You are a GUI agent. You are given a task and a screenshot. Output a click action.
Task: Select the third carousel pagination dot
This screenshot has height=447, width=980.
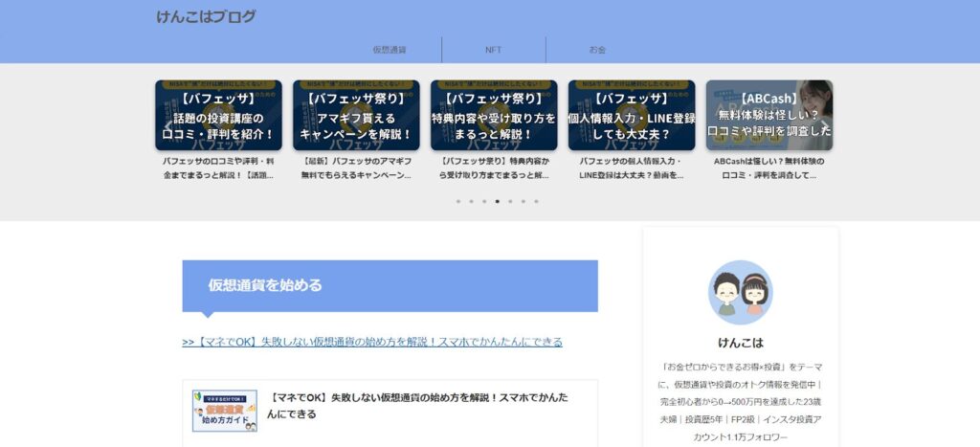click(484, 201)
